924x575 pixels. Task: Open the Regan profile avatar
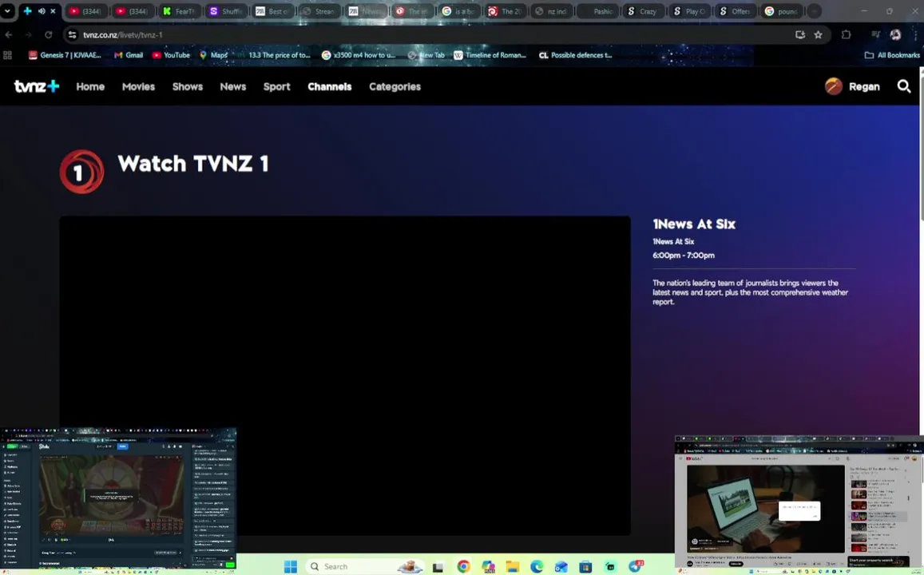[833, 86]
